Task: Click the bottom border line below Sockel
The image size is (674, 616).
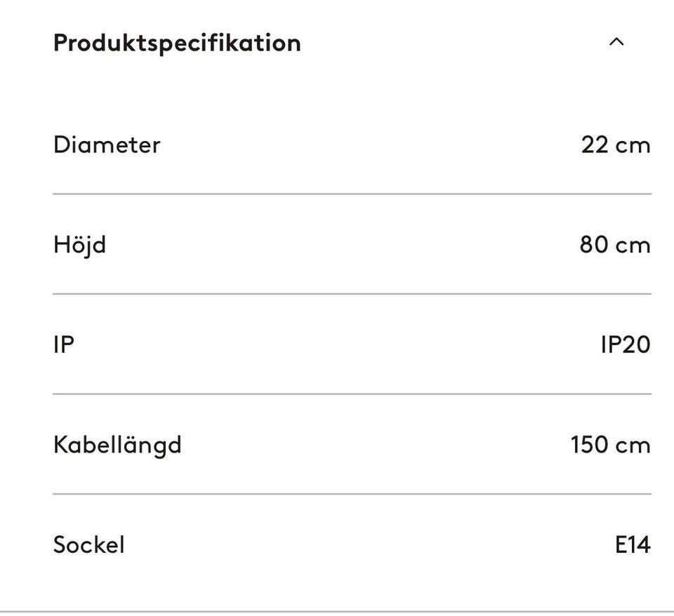Action: [337, 612]
